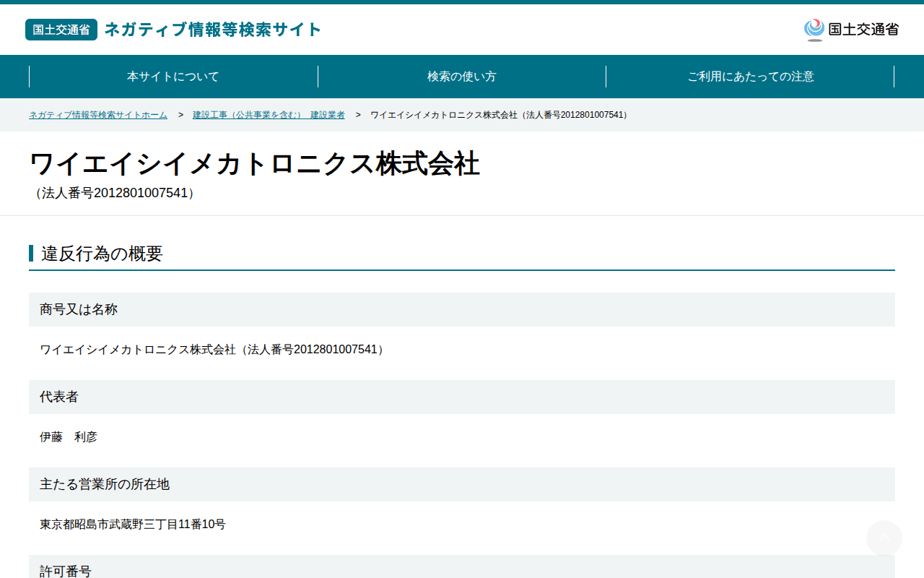Go to ネガティブ情報等検索サイトホーム breadcrumb

click(98, 115)
